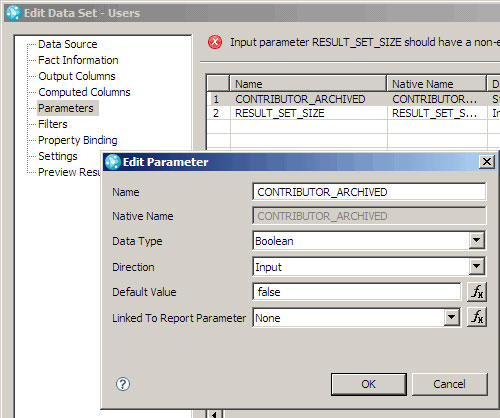This screenshot has width=500, height=418.
Task: Click the Default Value field containing false
Action: coord(357,292)
